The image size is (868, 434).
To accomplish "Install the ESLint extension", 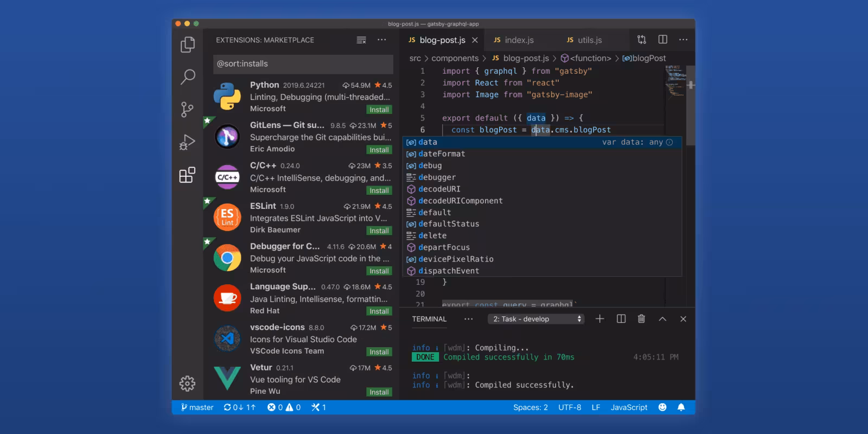I will pyautogui.click(x=379, y=231).
